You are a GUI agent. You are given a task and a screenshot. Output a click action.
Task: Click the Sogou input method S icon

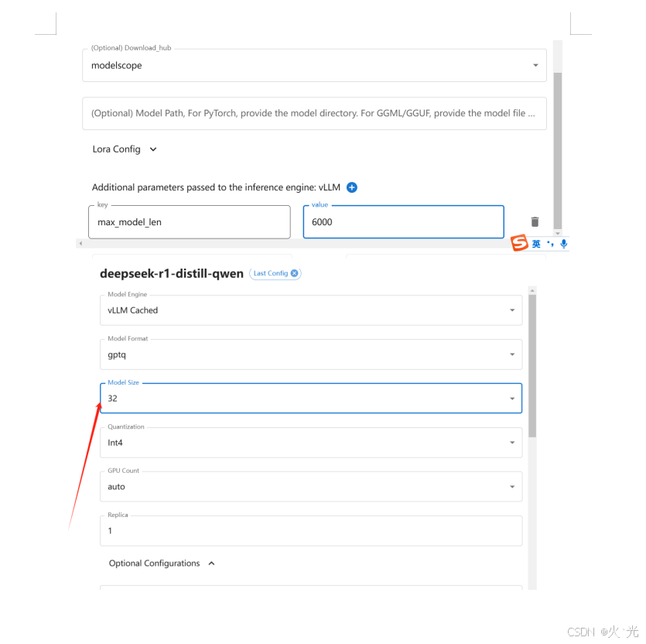coord(519,243)
